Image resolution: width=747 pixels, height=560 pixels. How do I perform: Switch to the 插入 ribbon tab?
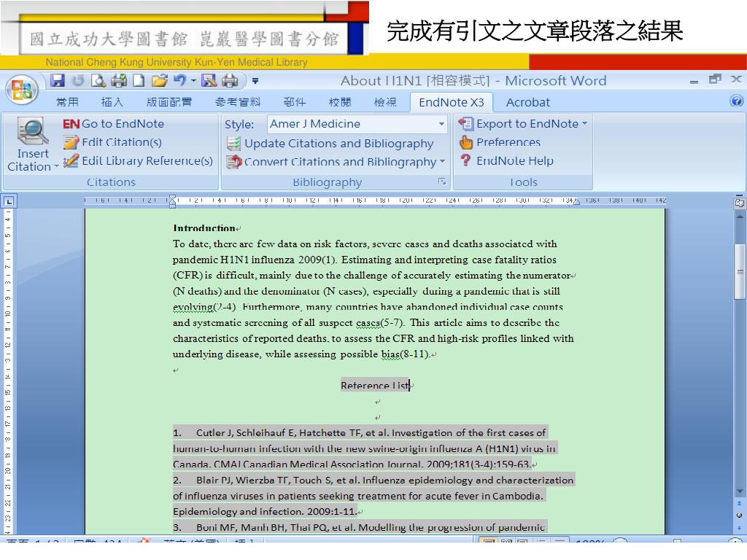[112, 102]
